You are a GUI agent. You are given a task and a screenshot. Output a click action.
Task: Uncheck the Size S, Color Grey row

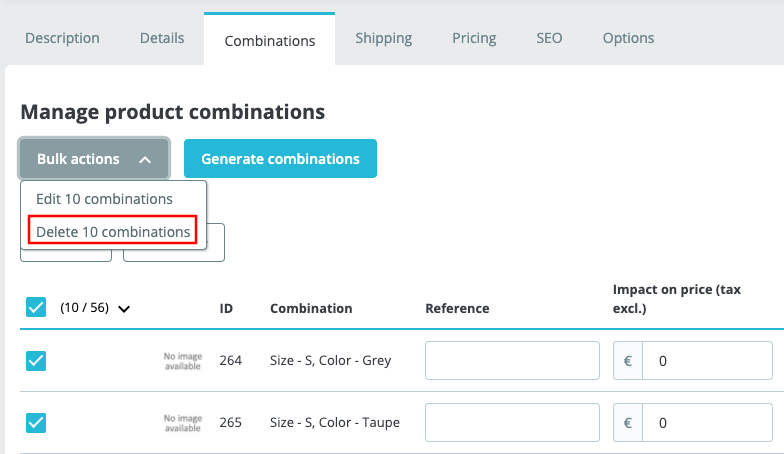[x=36, y=361]
